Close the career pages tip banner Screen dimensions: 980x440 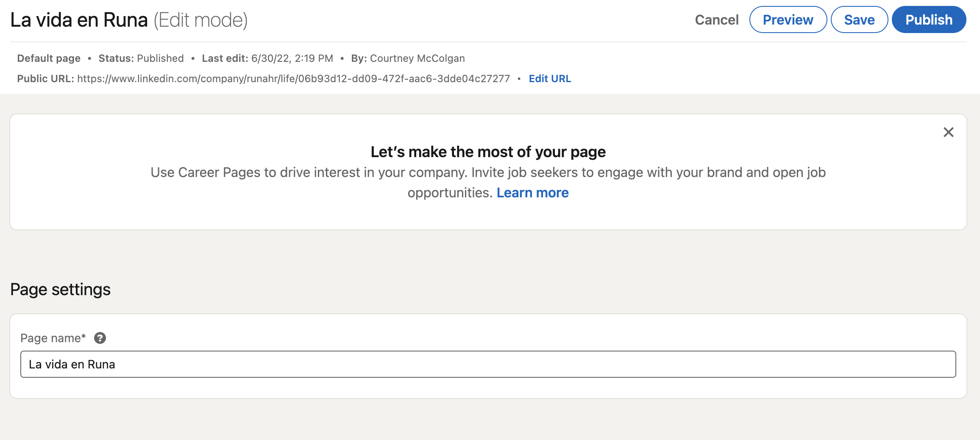click(948, 132)
